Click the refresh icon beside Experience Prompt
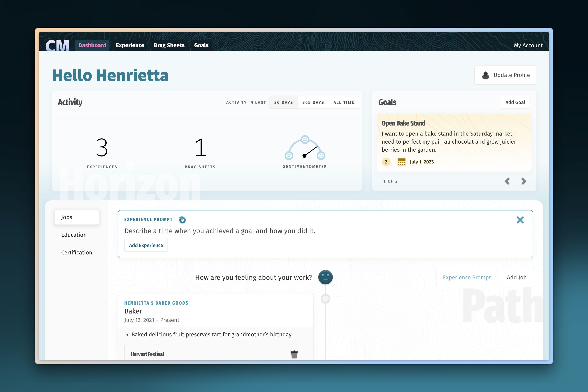Screen dimensions: 588x392 point(183,219)
